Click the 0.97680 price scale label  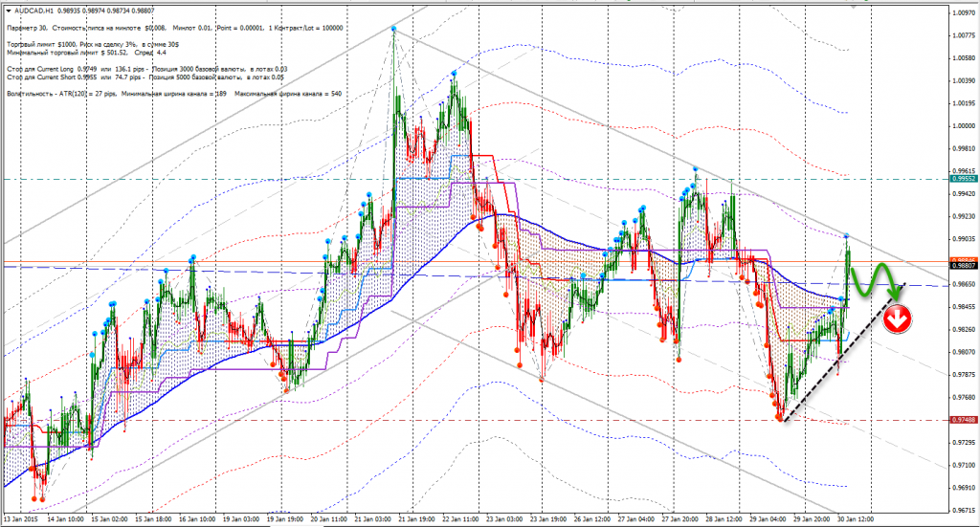[963, 397]
